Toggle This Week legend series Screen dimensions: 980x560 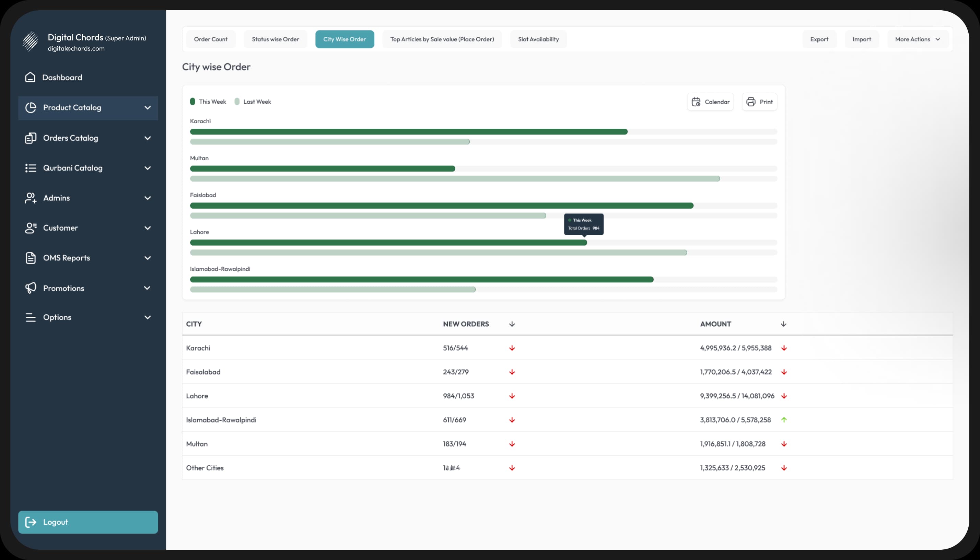pyautogui.click(x=208, y=102)
